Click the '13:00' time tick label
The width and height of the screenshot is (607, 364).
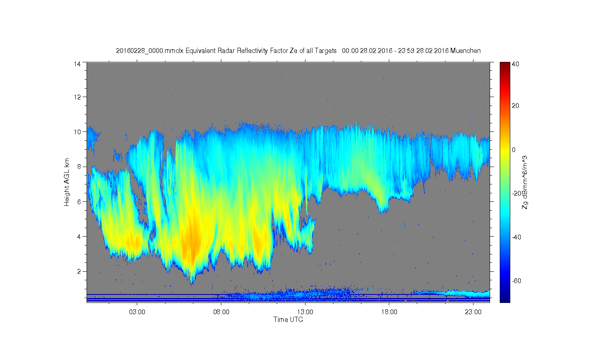pos(305,312)
